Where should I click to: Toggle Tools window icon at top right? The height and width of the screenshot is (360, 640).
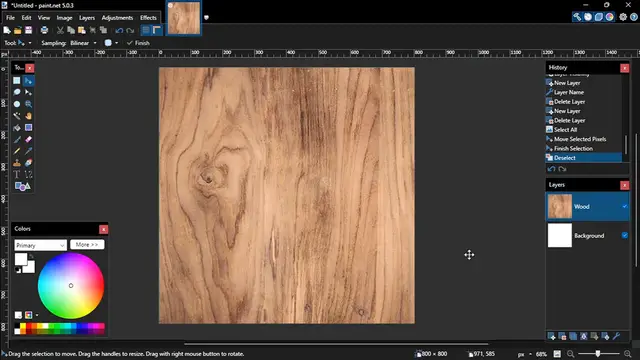pyautogui.click(x=577, y=17)
